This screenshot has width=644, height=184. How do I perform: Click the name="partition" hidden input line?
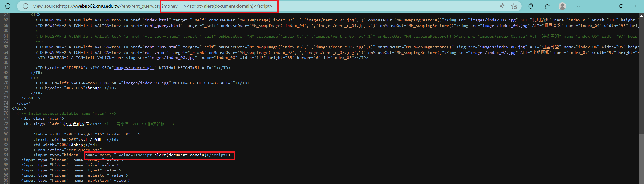point(76,180)
